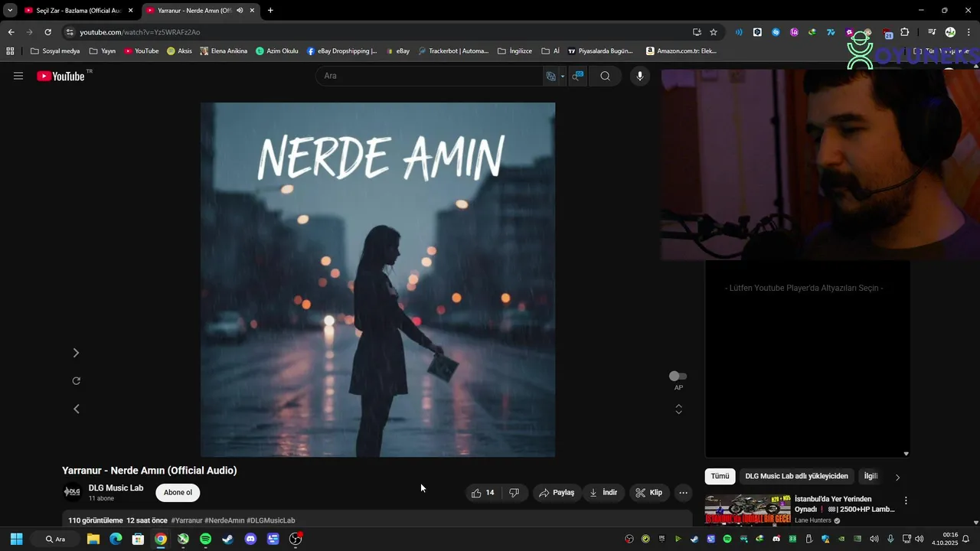Open the Shazam extension icon

[776, 32]
